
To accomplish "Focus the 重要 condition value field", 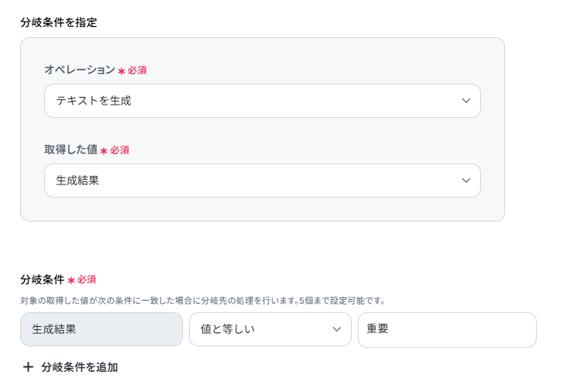I will click(x=447, y=329).
